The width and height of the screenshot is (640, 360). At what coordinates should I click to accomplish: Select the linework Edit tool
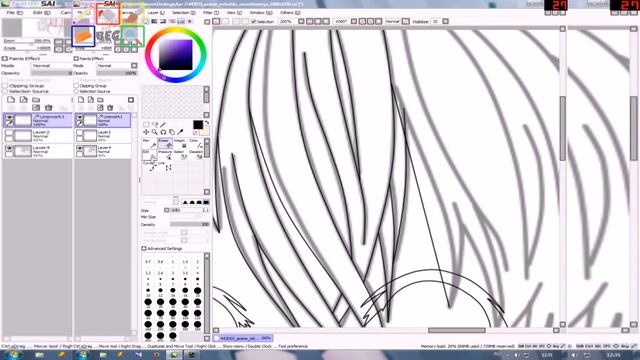[149, 155]
